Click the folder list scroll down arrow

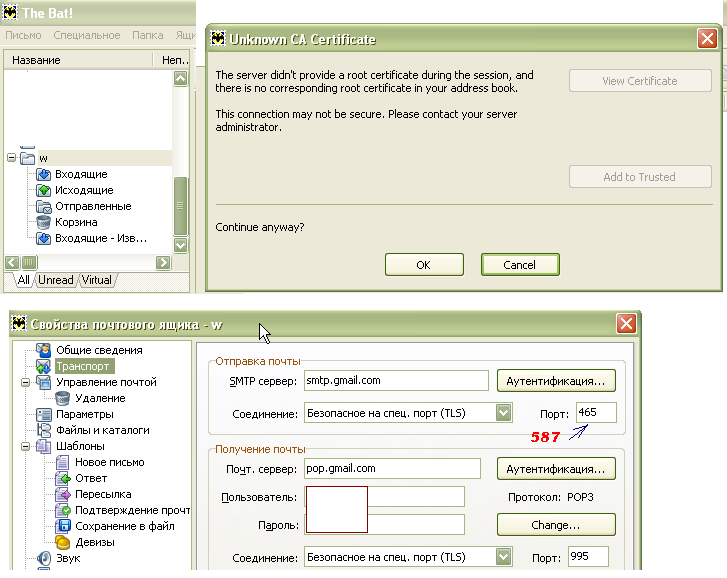coord(180,245)
